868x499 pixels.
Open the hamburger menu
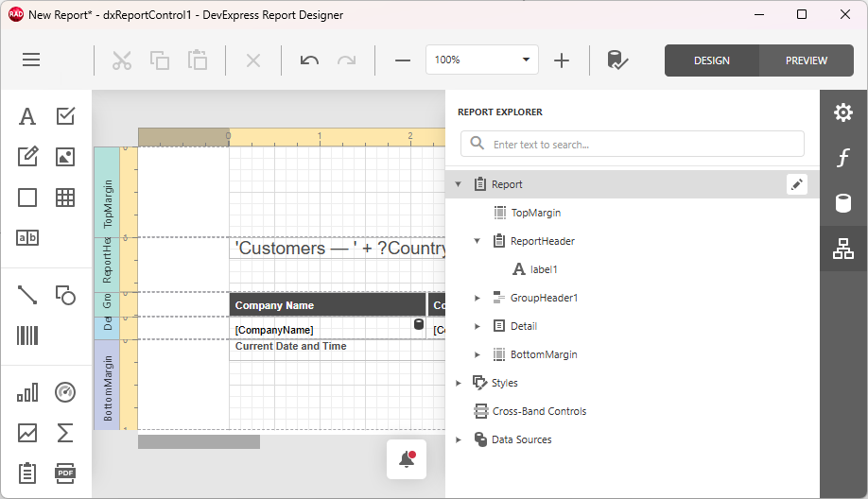pyautogui.click(x=31, y=60)
